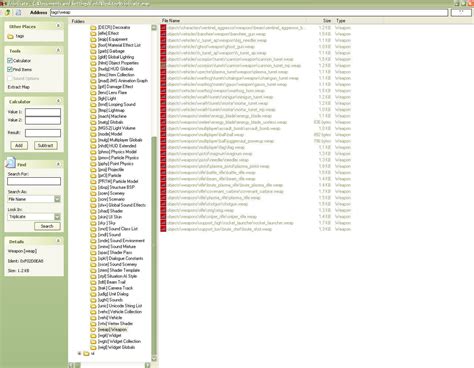Select the sniper_rifle.weap file row

coord(256,217)
